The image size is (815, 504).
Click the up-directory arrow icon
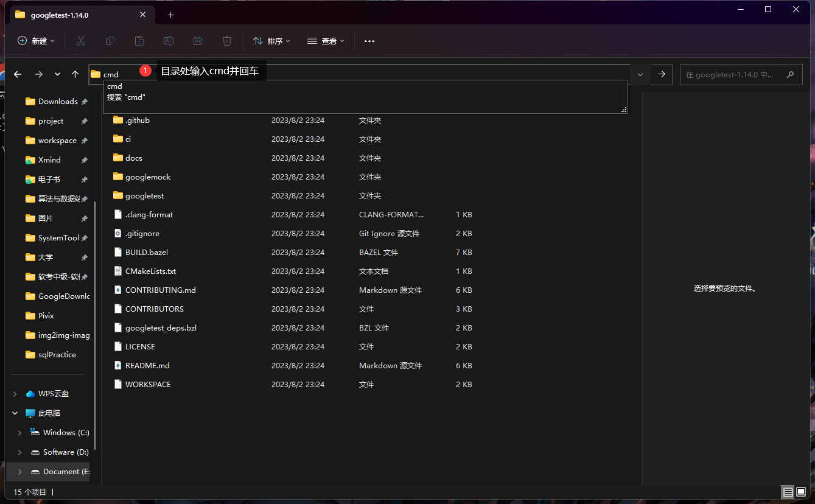(x=75, y=74)
